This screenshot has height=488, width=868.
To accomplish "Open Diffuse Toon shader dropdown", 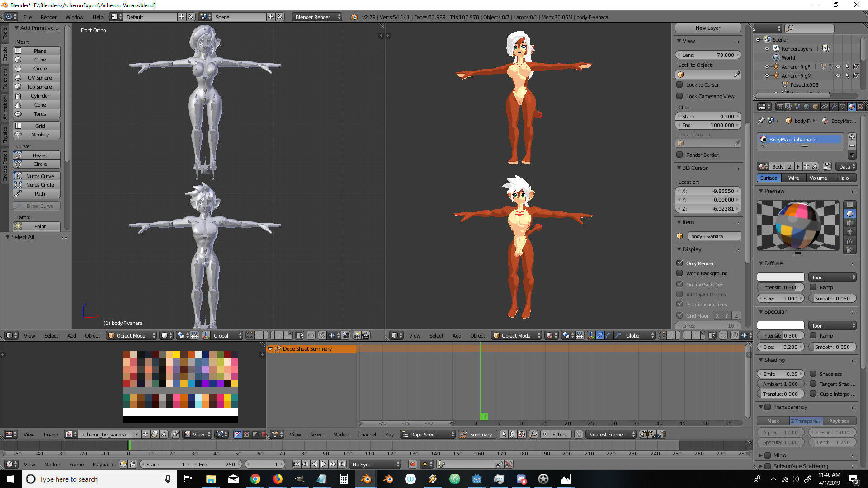I will pos(833,277).
